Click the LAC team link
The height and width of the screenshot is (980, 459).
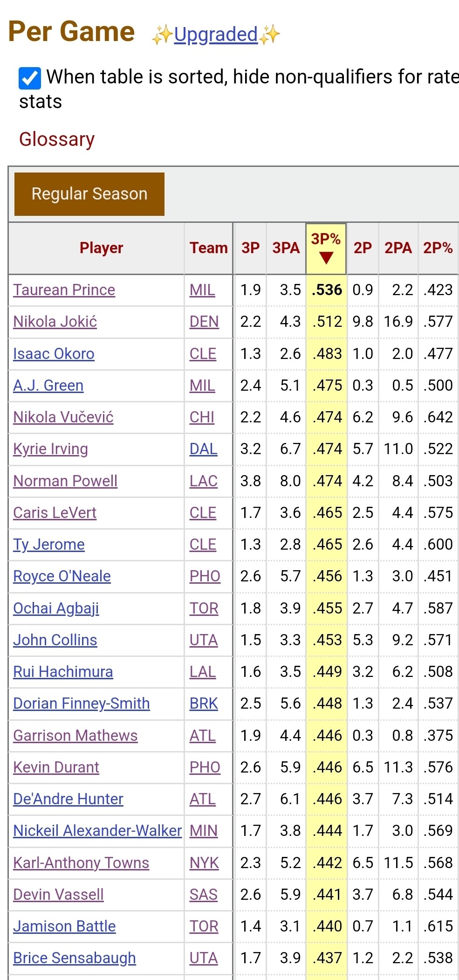click(x=203, y=481)
